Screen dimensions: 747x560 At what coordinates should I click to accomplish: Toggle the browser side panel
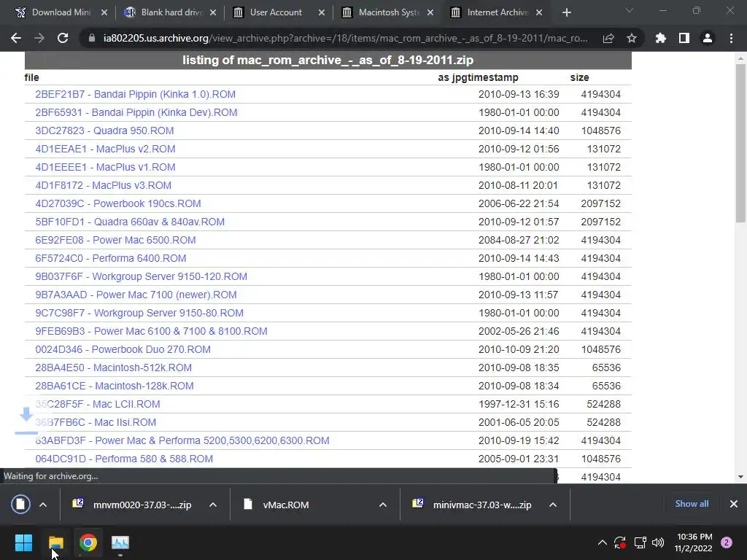pos(684,38)
